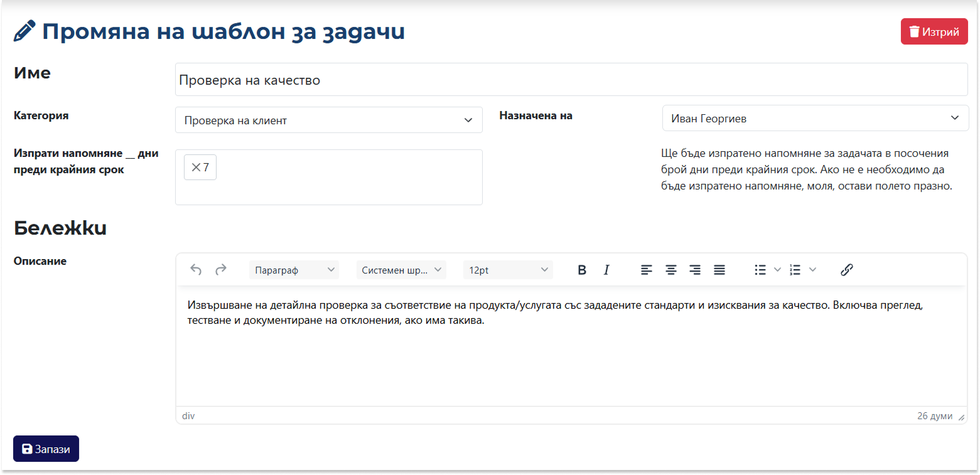Open numbered list style options arrow
This screenshot has width=980, height=475.
coord(812,270)
